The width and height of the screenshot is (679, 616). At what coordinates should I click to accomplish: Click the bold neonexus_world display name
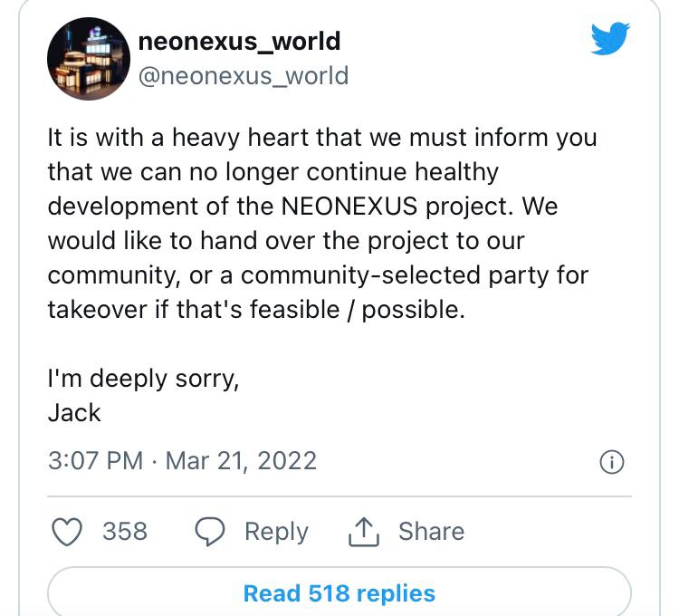(x=239, y=41)
